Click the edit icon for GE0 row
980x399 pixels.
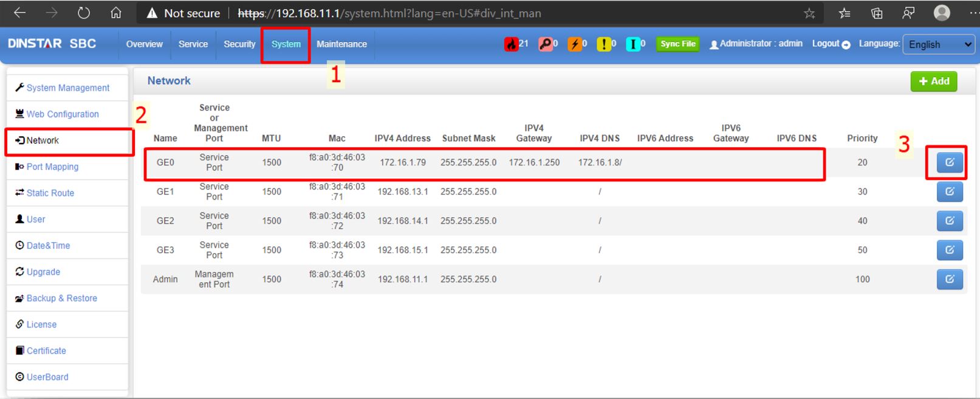[x=949, y=162]
